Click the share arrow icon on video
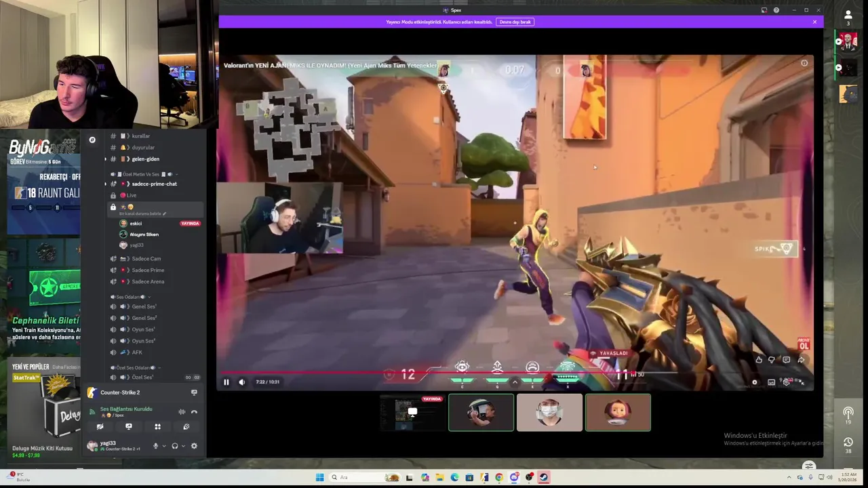The image size is (868, 488). point(801,360)
